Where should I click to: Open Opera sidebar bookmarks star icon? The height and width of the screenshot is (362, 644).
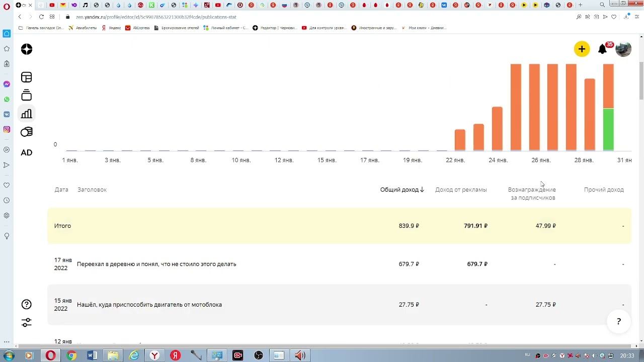click(7, 49)
